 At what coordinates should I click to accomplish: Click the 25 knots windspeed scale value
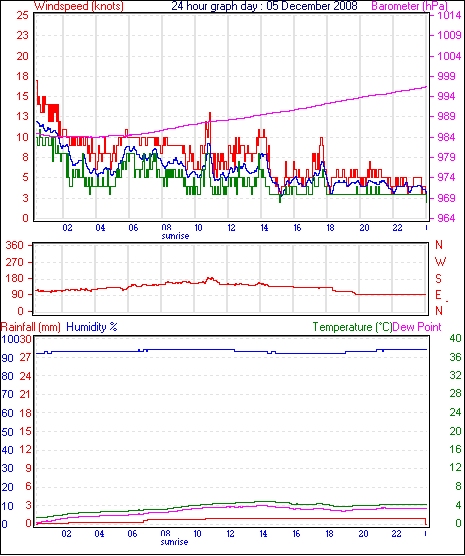click(23, 15)
